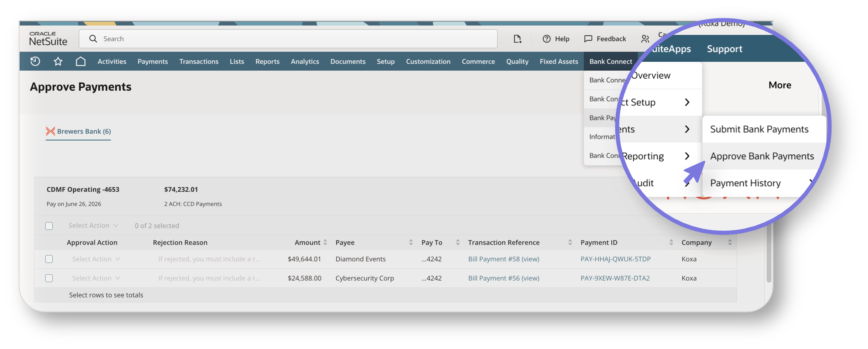This screenshot has height=349, width=868.
Task: Click the Feedback speech bubble icon
Action: pos(588,39)
